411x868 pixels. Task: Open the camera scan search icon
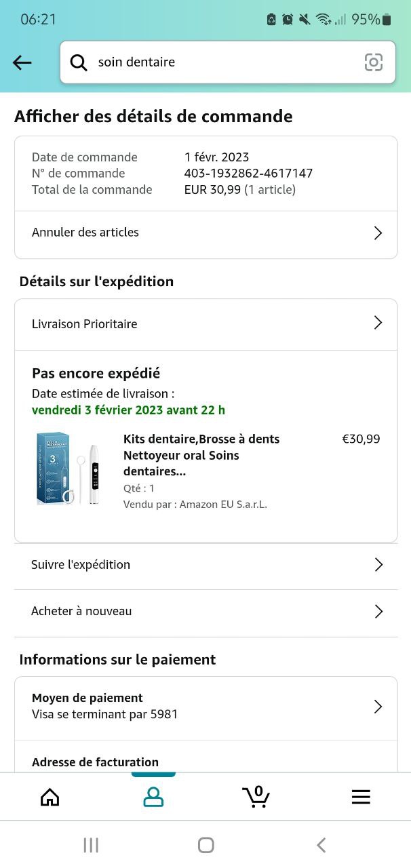point(374,62)
